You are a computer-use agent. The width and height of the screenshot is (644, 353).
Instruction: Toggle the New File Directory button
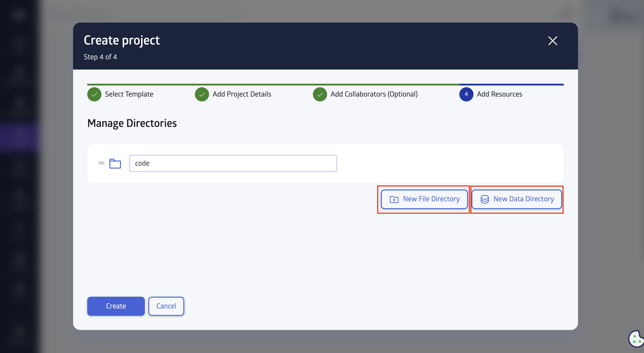pyautogui.click(x=424, y=199)
